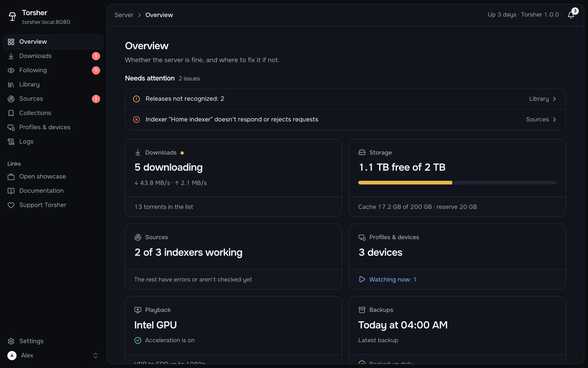Select Overview in the sidebar
Image resolution: width=588 pixels, height=368 pixels.
point(53,42)
